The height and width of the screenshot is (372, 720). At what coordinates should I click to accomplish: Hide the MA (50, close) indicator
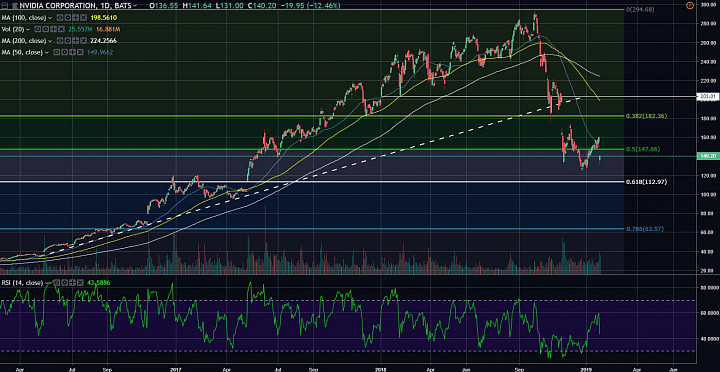(x=56, y=52)
